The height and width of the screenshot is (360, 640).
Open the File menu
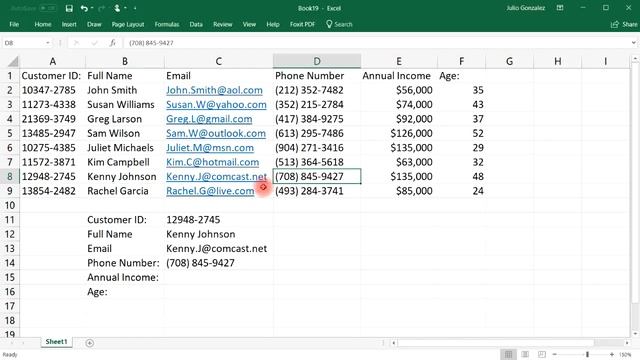[14, 24]
